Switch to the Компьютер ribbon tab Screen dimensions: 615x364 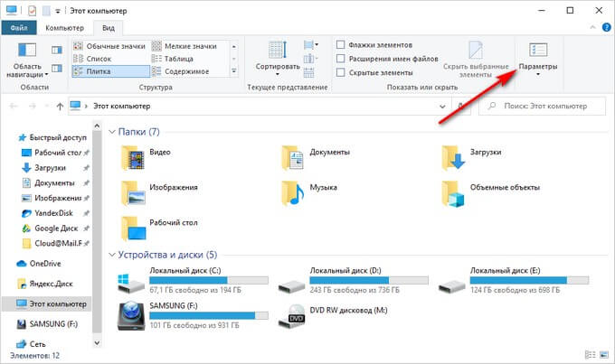pos(64,28)
